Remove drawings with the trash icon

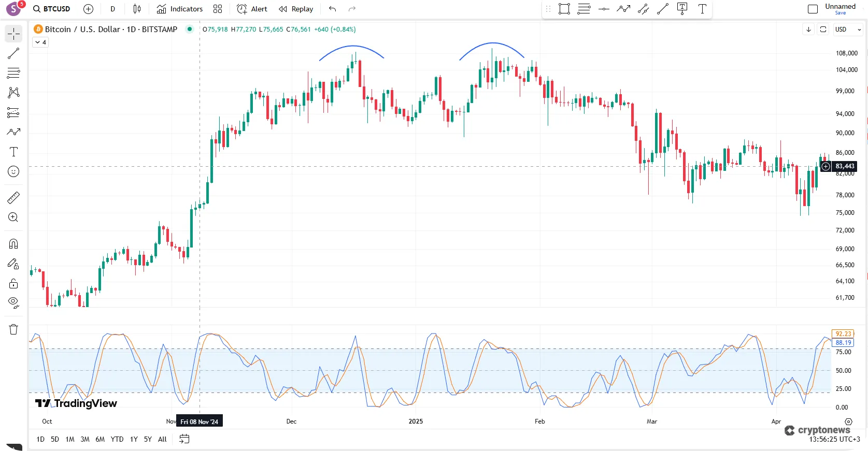click(13, 329)
